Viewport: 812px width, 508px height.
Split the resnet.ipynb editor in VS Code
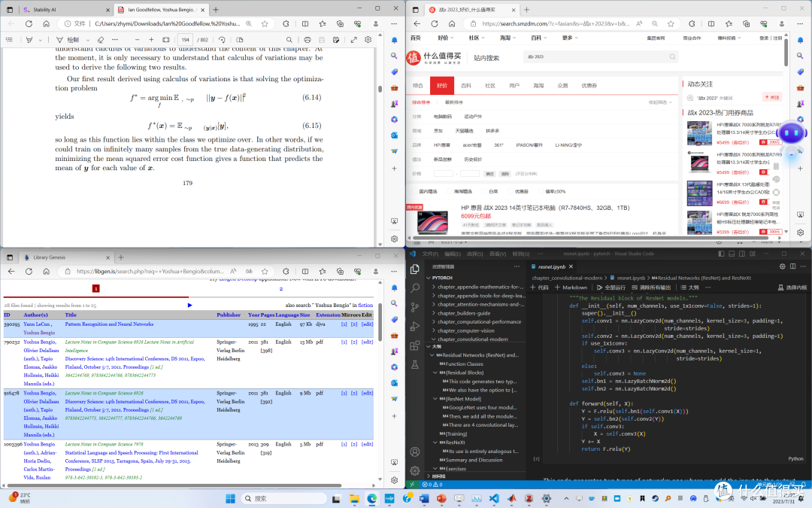(793, 266)
